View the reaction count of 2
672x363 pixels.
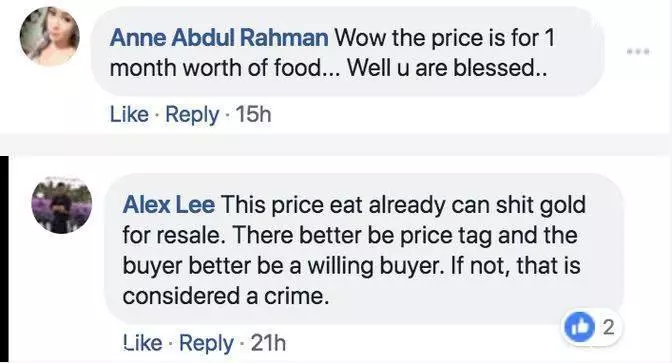pos(608,328)
